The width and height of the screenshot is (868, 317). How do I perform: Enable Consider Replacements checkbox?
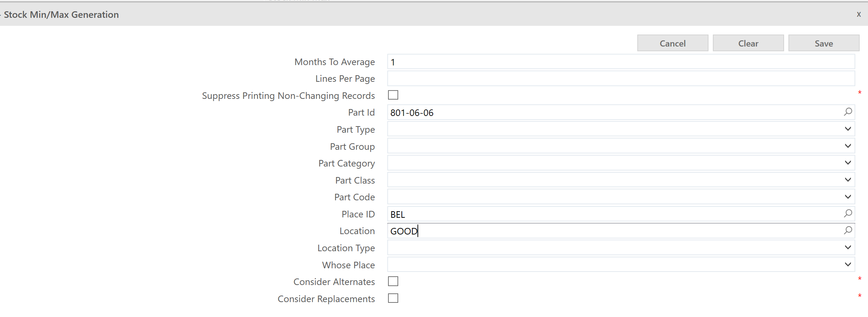tap(393, 298)
